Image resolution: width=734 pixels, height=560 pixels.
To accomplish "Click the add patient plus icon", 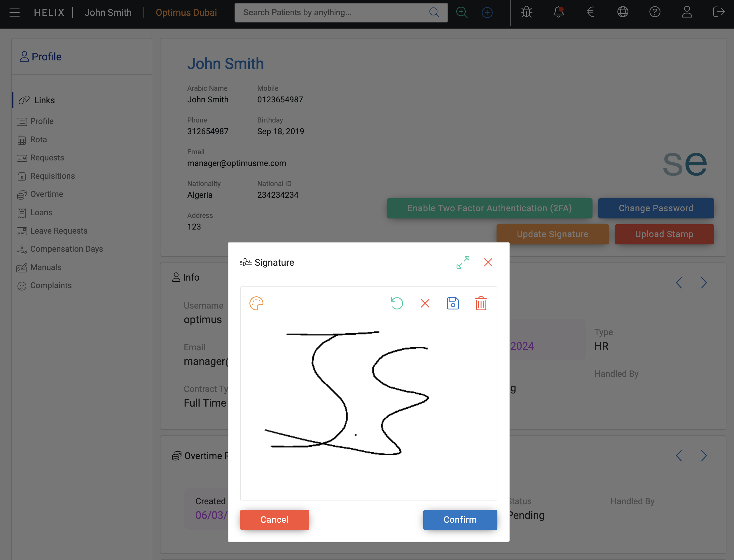I will (x=487, y=12).
